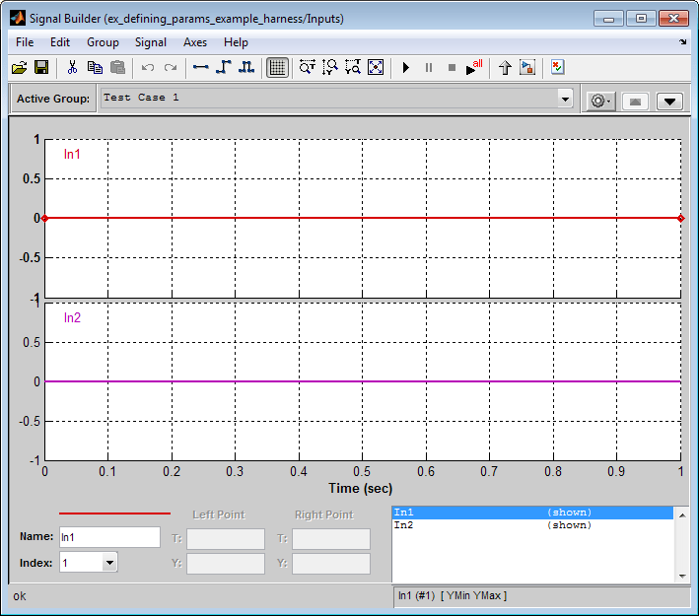Open the Axes menu

(195, 42)
